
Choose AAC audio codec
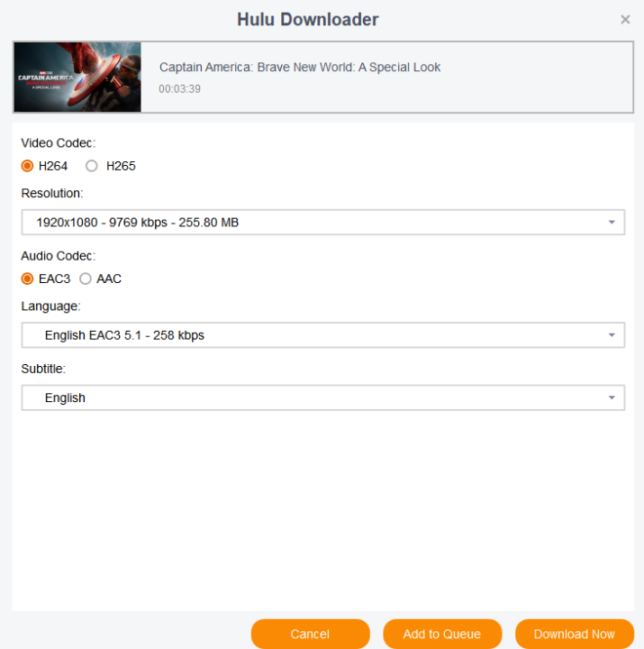(x=86, y=279)
